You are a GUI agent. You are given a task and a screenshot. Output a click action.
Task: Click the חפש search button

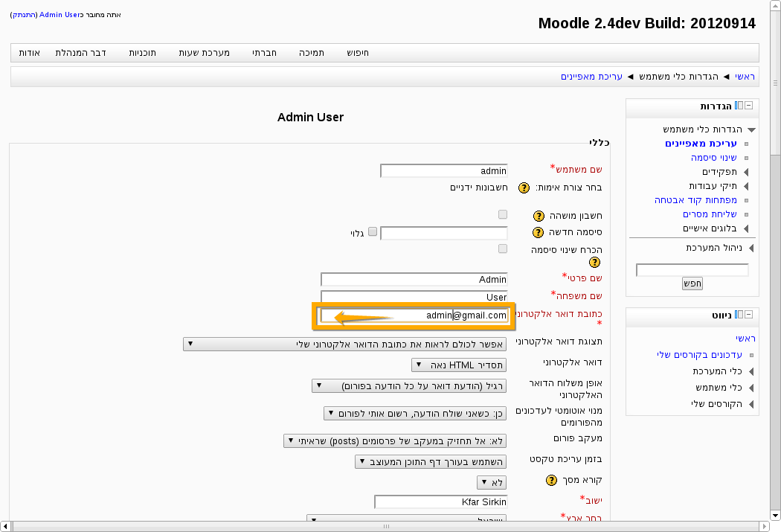692,283
